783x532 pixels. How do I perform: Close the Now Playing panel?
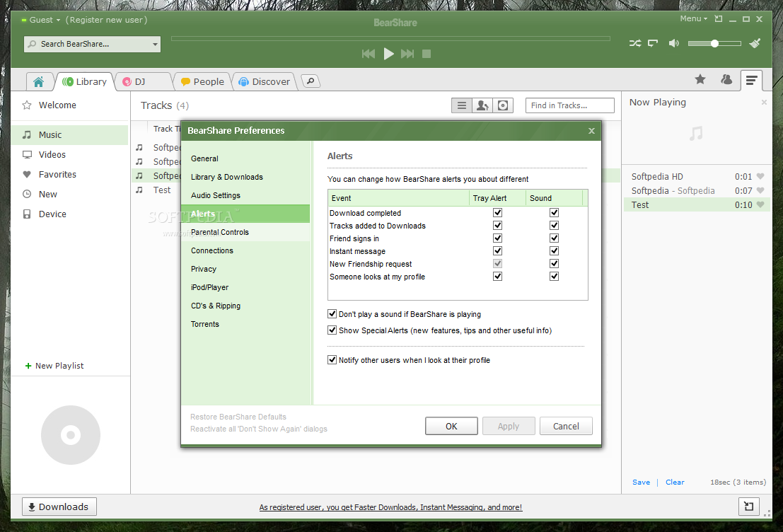764,103
